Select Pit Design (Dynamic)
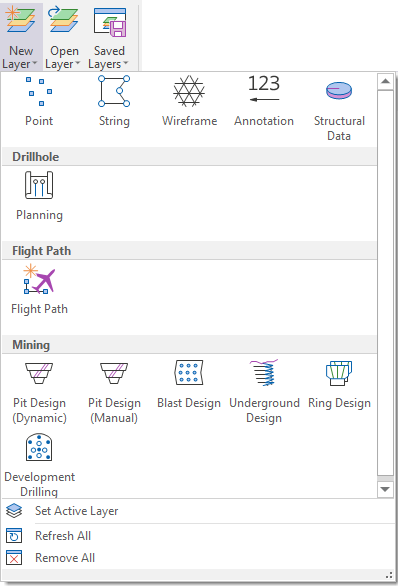The width and height of the screenshot is (398, 587). [39, 392]
